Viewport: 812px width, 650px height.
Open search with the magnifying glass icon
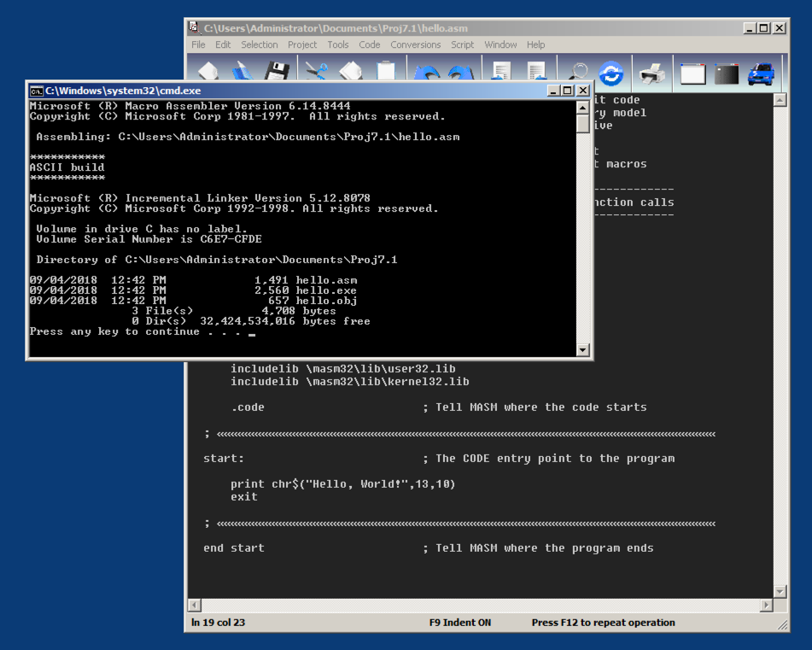[578, 73]
